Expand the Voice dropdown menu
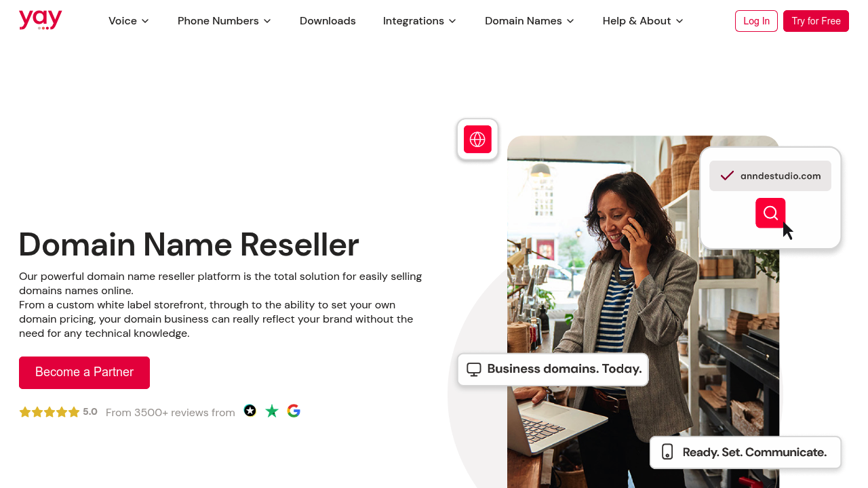The image size is (868, 488). [129, 21]
